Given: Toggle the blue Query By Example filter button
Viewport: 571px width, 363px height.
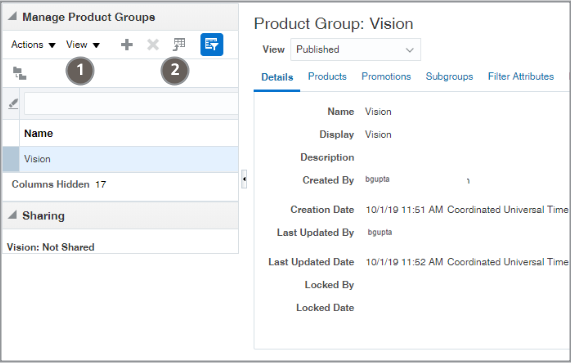Looking at the screenshot, I should [212, 44].
